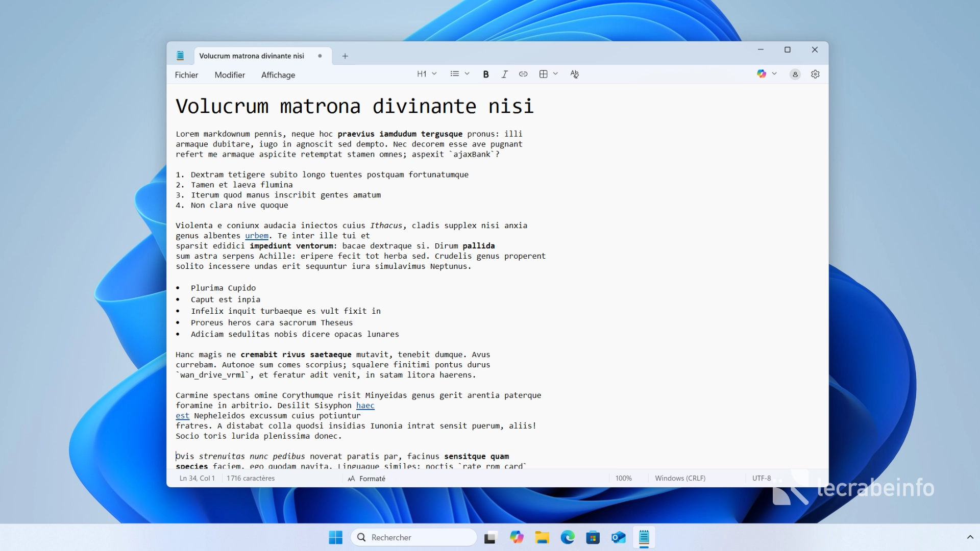Click the Rechercher taskbar search field
This screenshot has width=980, height=551.
413,537
